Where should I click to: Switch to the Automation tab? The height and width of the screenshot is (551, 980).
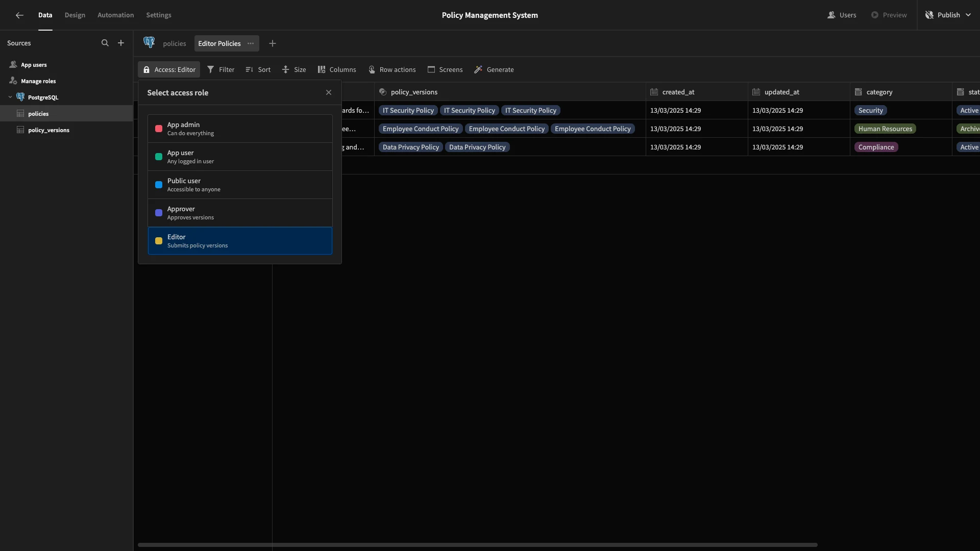115,15
